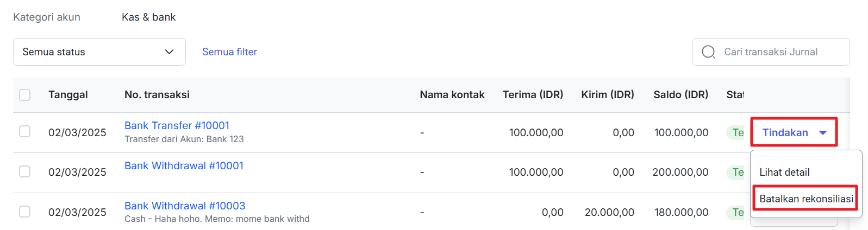Choose Lihat detail from the menu
The height and width of the screenshot is (230, 868).
pyautogui.click(x=784, y=173)
